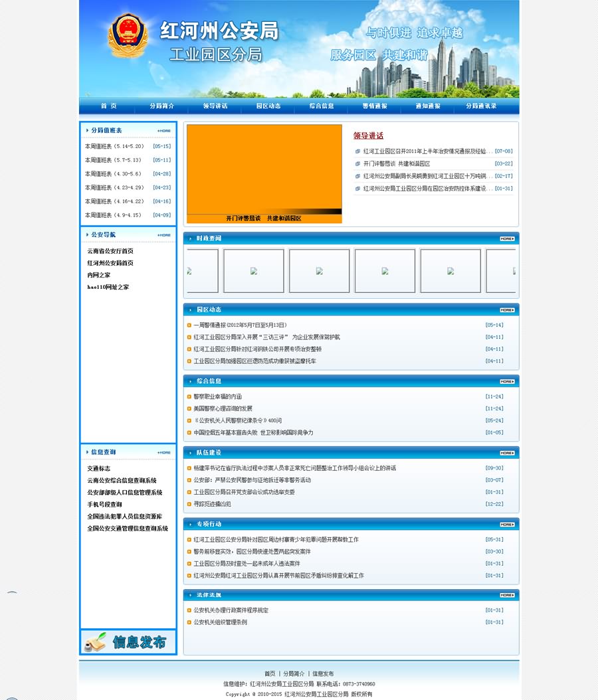Click footer 信息发布 link
This screenshot has height=700, width=598.
pos(323,673)
